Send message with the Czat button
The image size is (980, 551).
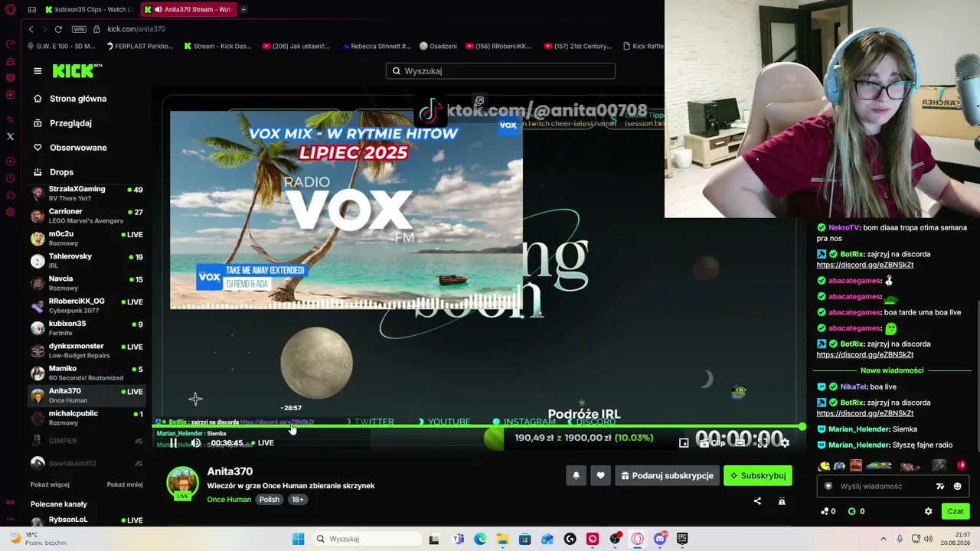pyautogui.click(x=955, y=511)
